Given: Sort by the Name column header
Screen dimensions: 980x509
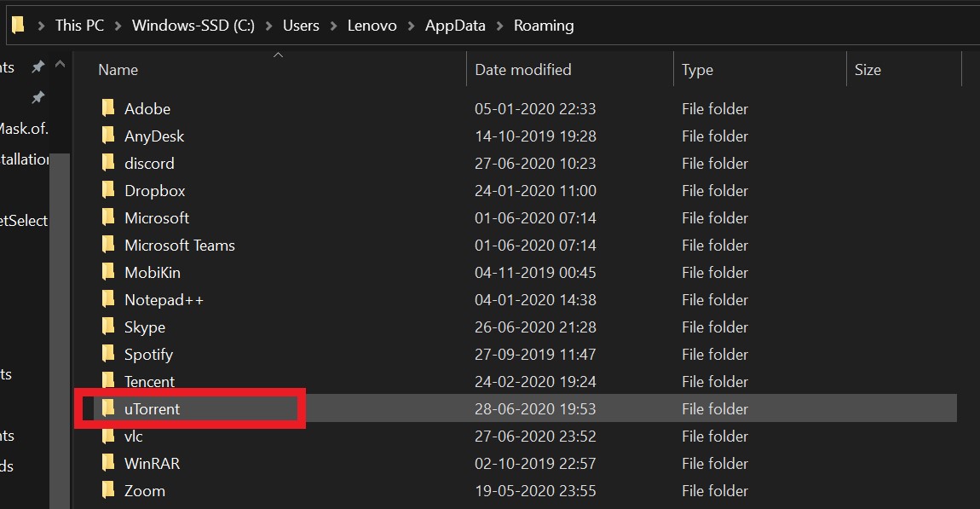Looking at the screenshot, I should click(118, 69).
